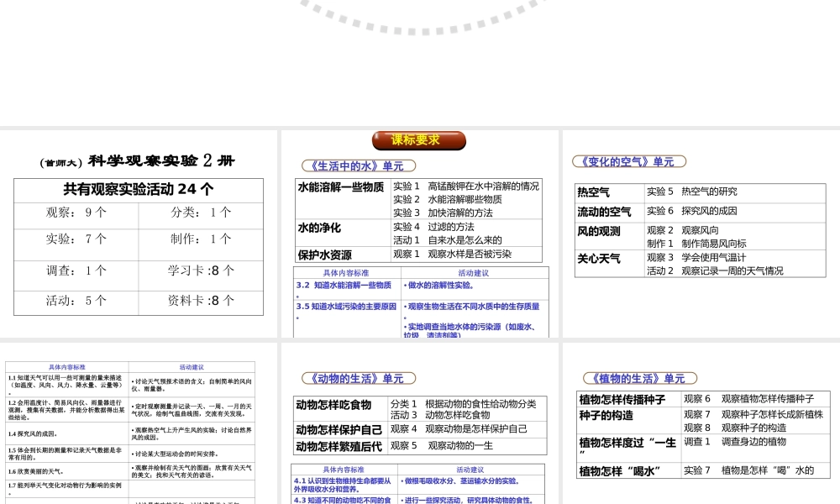840x504 pixels.
Task: Click the top-left slide thumbnail
Action: pos(140,234)
